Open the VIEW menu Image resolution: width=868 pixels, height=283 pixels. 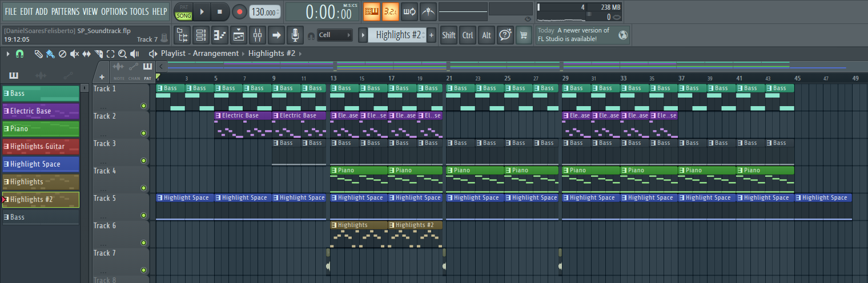(x=90, y=11)
